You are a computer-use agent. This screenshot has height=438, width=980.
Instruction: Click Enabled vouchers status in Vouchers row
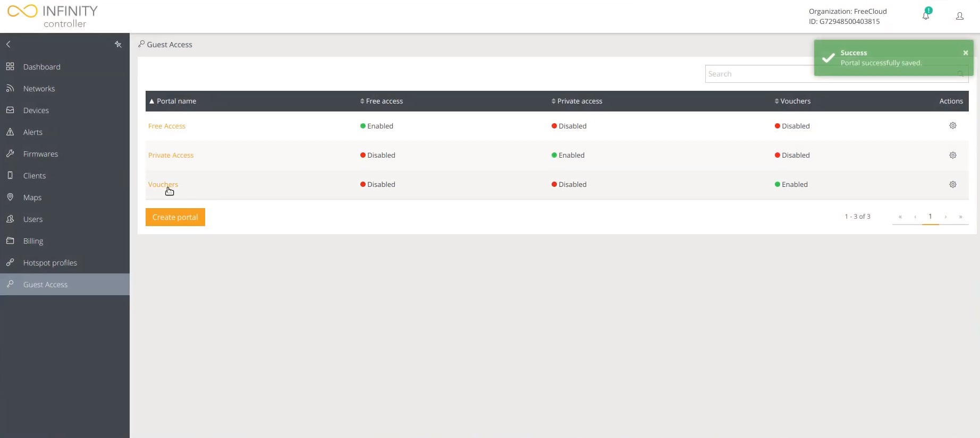tap(791, 184)
